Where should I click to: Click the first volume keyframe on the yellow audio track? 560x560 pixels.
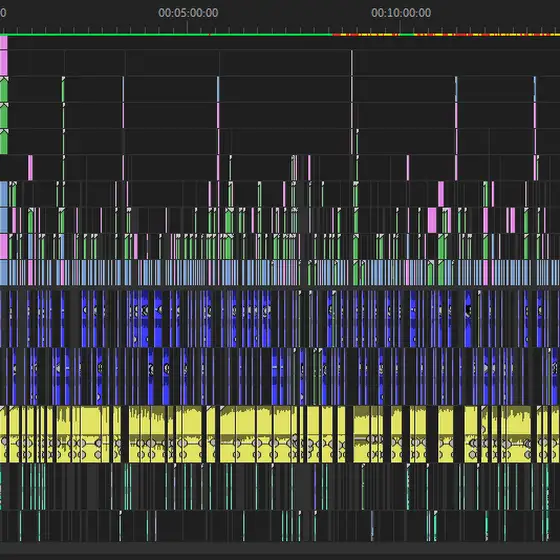(4, 442)
